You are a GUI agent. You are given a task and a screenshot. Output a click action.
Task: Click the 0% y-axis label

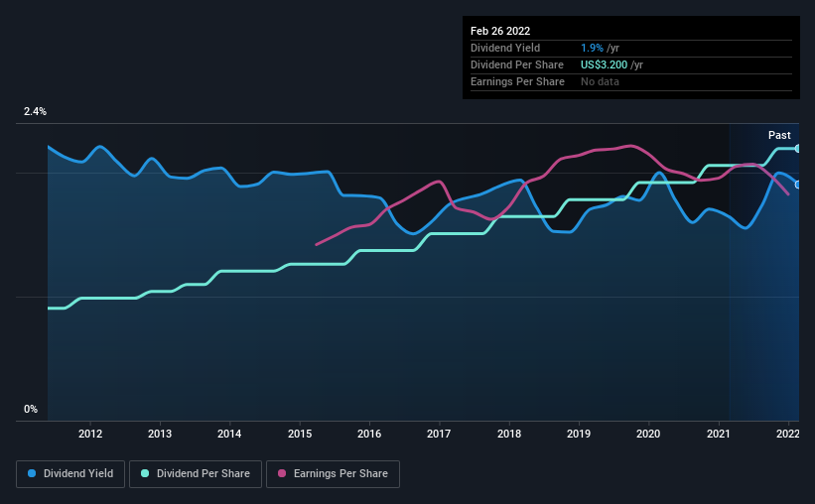pyautogui.click(x=31, y=409)
